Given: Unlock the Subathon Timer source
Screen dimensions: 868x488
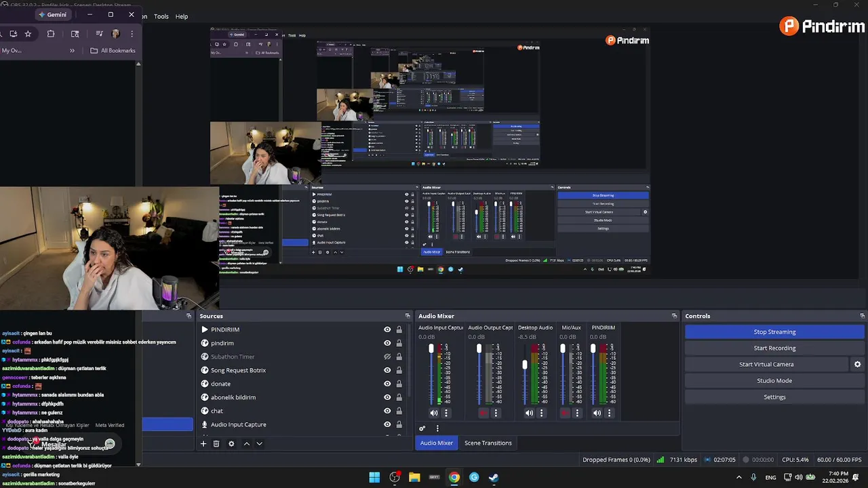Looking at the screenshot, I should pyautogui.click(x=399, y=357).
